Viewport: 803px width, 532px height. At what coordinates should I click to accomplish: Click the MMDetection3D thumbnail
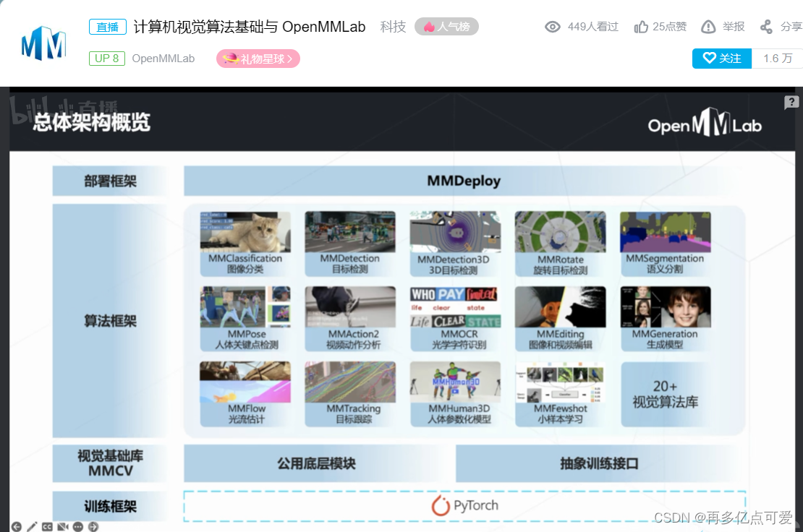[455, 232]
